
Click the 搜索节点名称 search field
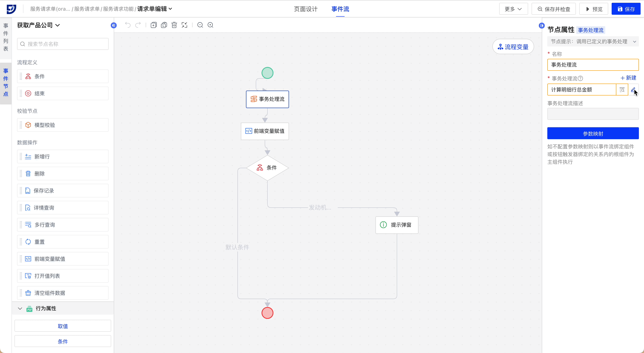coord(63,44)
